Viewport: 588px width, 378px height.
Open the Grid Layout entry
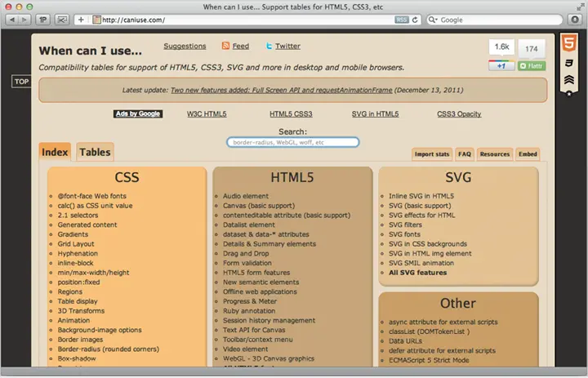pyautogui.click(x=76, y=244)
